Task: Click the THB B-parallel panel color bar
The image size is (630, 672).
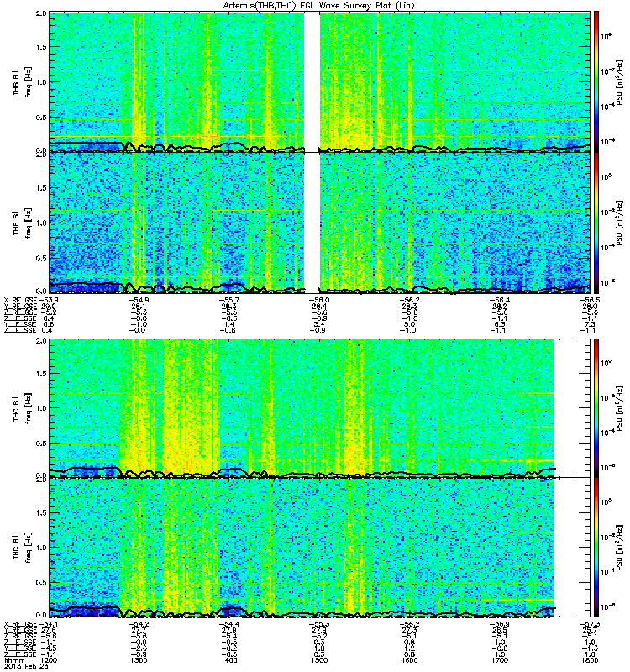Action: (596, 223)
